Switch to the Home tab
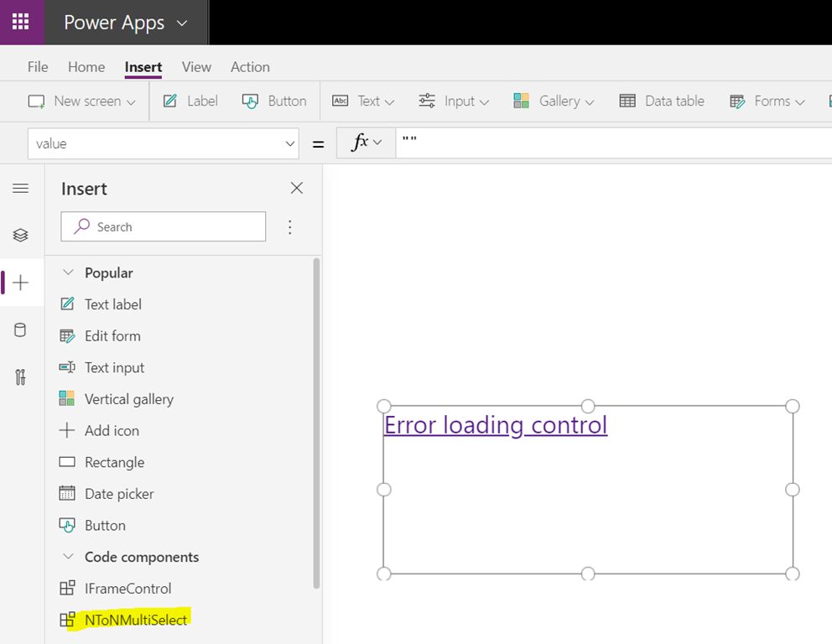Image resolution: width=832 pixels, height=644 pixels. (x=86, y=67)
